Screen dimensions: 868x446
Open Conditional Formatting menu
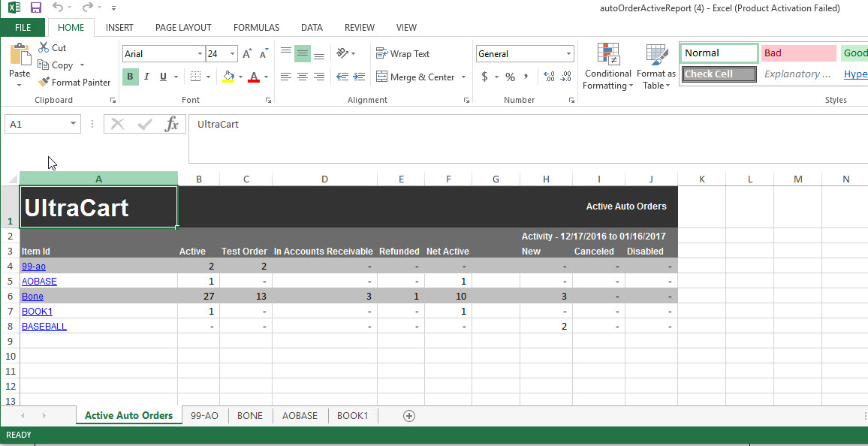pos(607,67)
